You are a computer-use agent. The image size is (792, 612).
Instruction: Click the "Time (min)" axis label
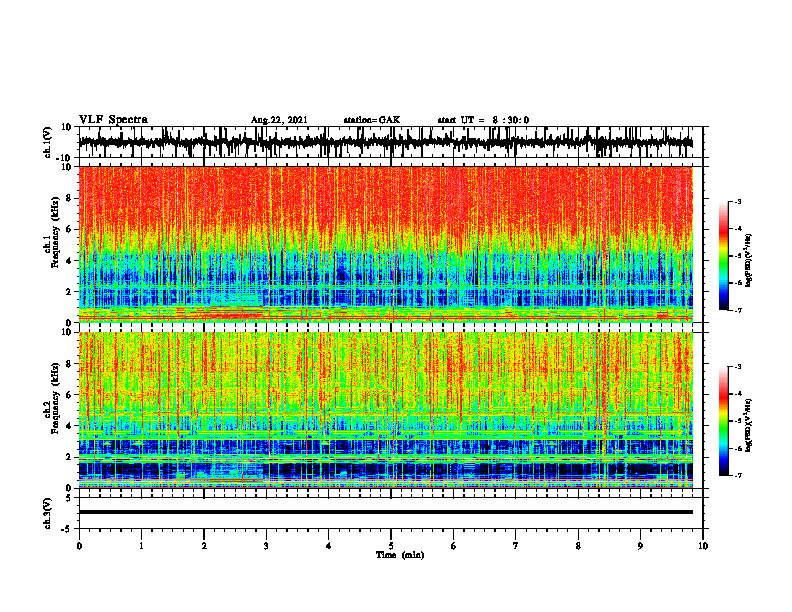(x=400, y=555)
